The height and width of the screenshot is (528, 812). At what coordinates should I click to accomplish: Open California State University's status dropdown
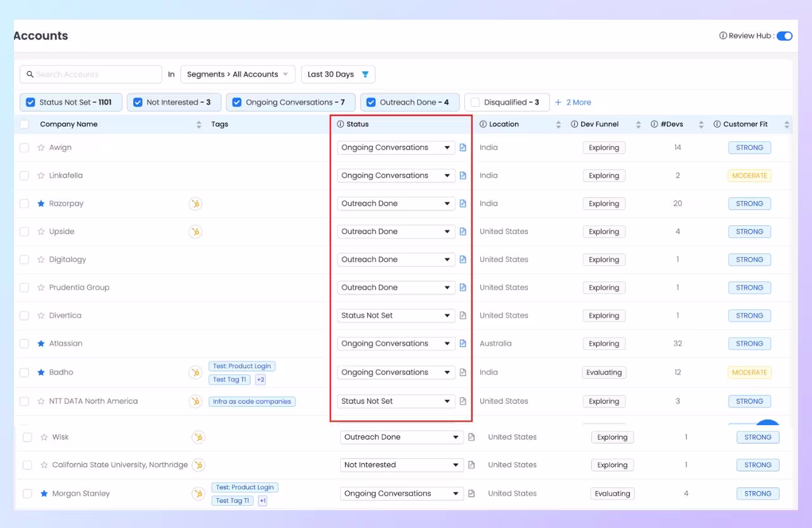pyautogui.click(x=402, y=465)
